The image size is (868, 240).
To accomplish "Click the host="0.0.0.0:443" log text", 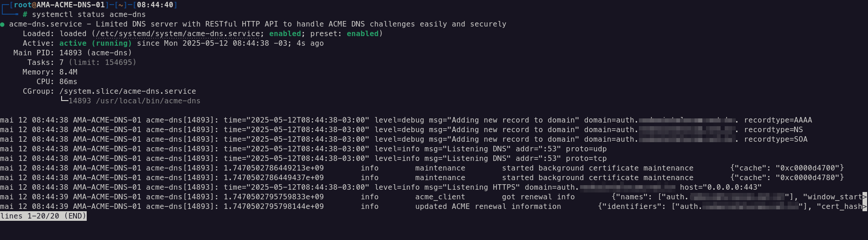I will [x=721, y=187].
